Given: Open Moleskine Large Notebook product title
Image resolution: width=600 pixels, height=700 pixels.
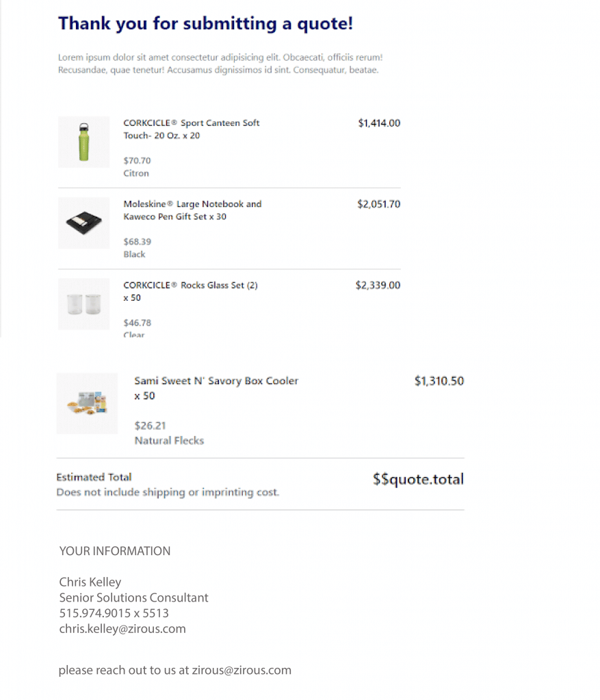Looking at the screenshot, I should [x=192, y=211].
